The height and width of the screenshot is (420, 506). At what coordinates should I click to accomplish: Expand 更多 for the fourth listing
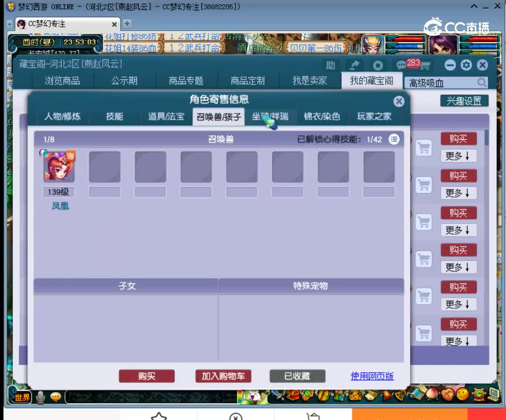coord(459,267)
